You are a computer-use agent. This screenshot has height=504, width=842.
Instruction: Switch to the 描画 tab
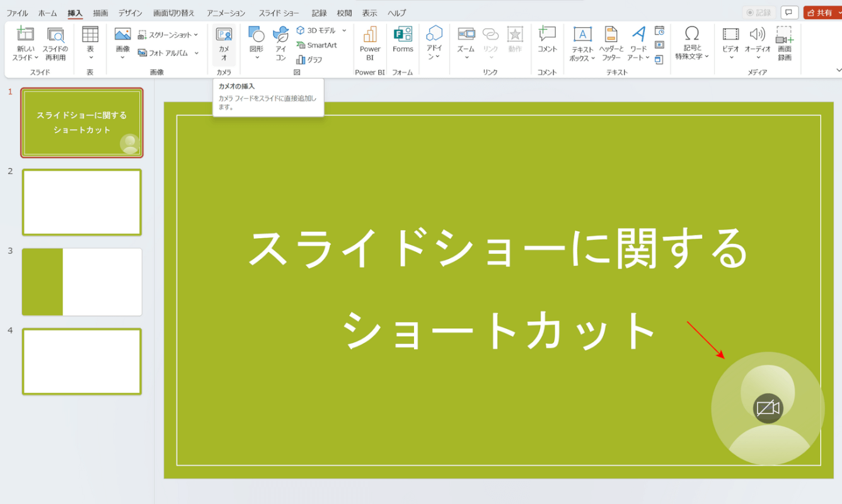(x=100, y=13)
